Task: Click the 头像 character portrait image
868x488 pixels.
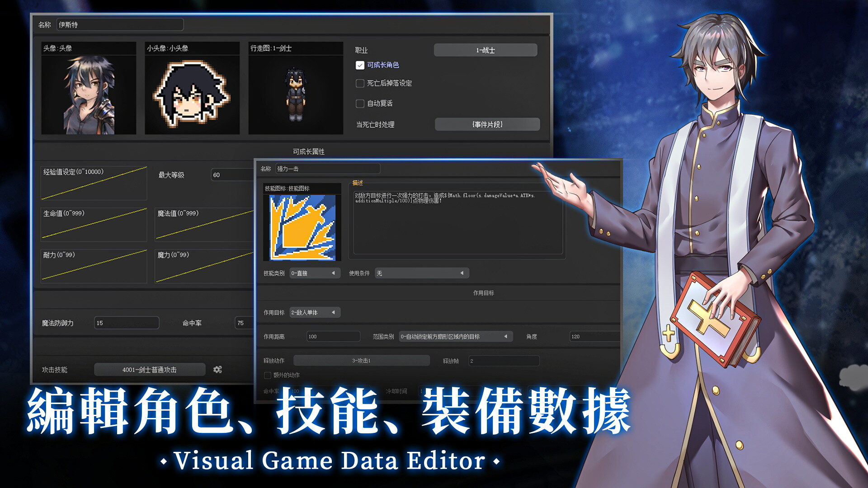Action: pos(89,94)
